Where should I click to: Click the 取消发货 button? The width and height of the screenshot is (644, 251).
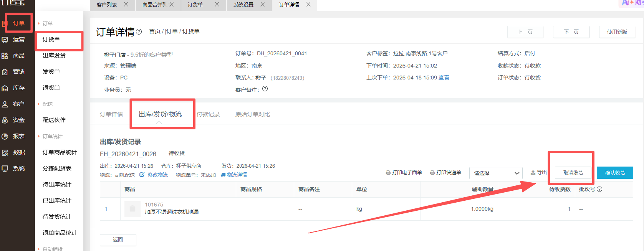click(573, 173)
